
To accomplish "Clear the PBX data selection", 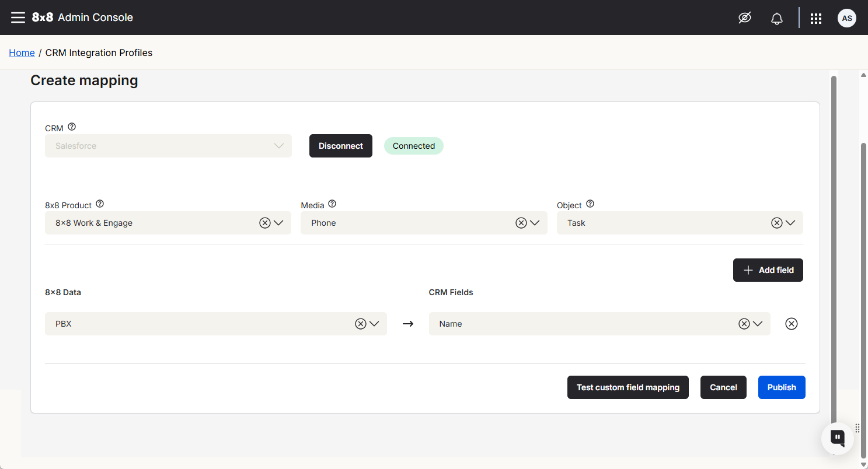I will (x=361, y=324).
